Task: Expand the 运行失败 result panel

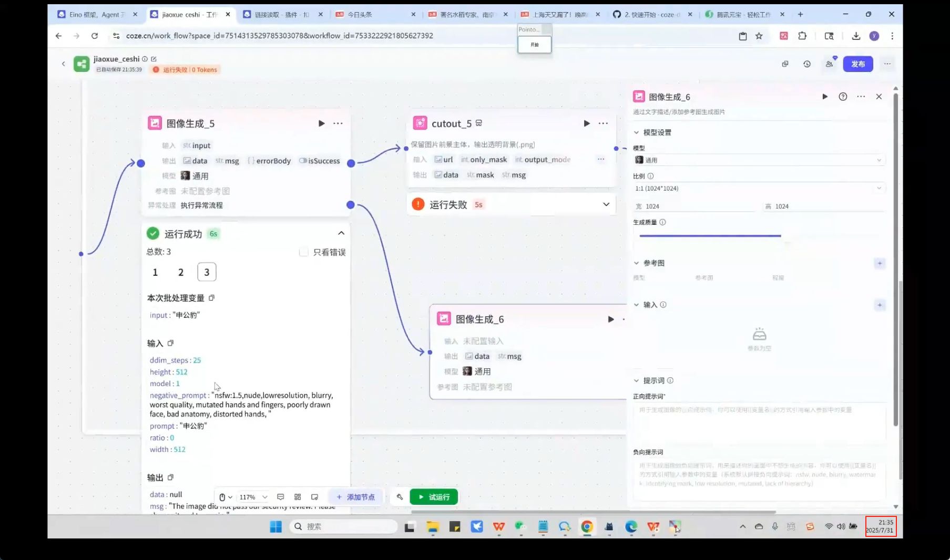Action: click(x=606, y=204)
